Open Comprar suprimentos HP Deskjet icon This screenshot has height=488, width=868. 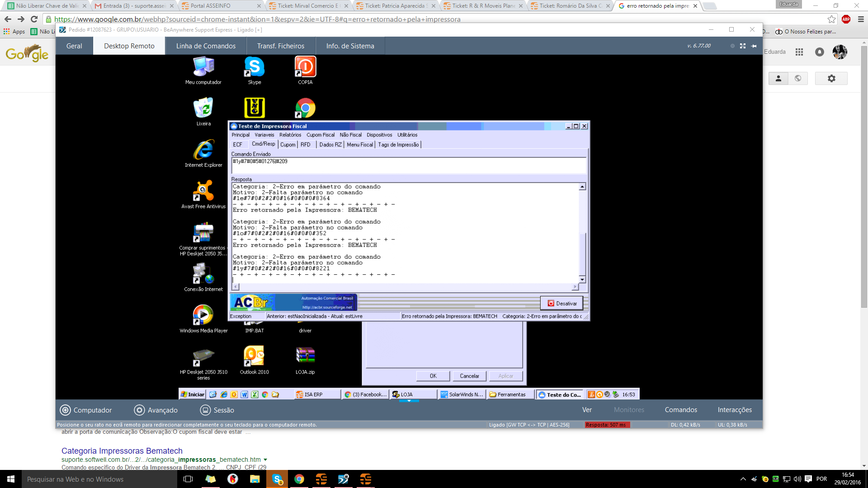[203, 239]
